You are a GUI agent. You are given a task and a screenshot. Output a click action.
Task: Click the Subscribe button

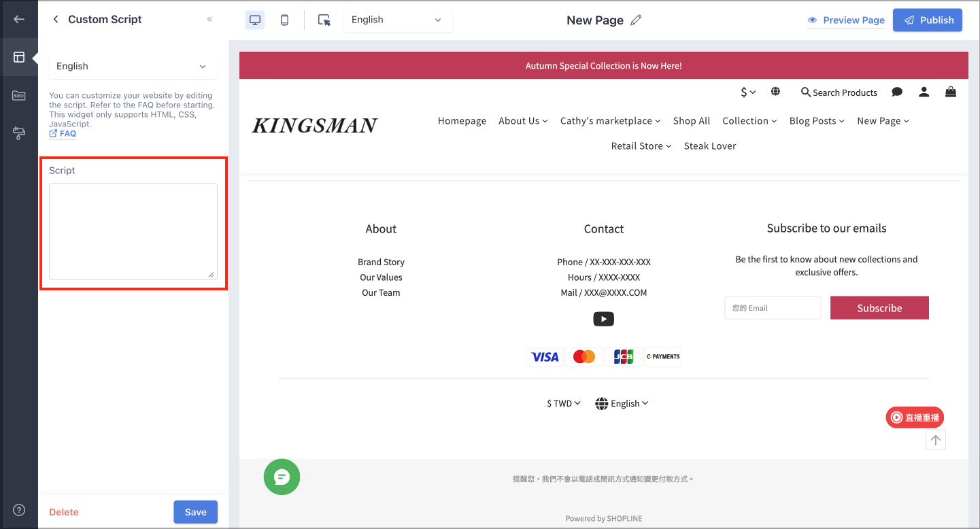(x=879, y=308)
